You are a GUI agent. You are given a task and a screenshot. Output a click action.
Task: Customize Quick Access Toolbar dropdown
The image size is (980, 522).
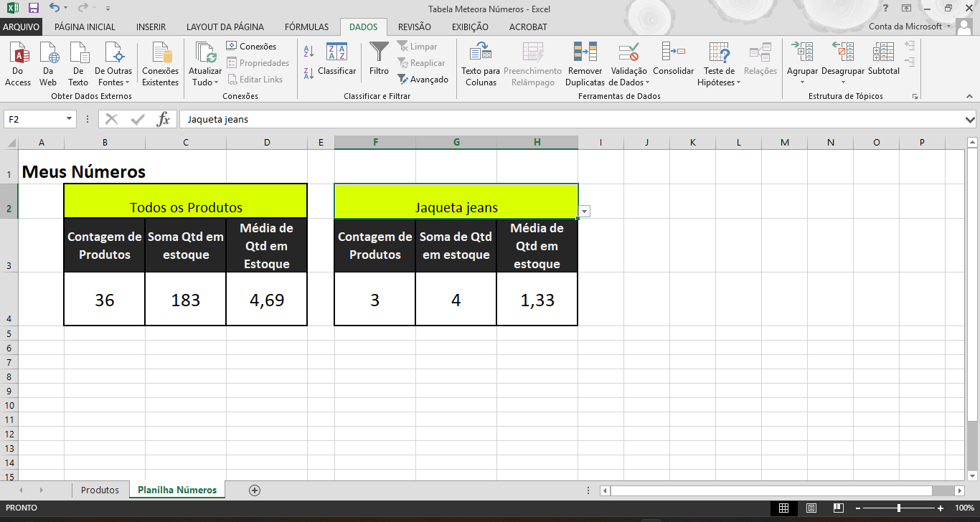(108, 9)
